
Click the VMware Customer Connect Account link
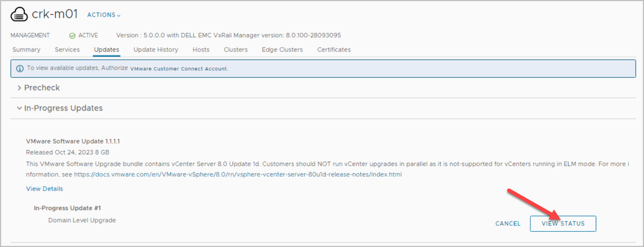click(179, 69)
